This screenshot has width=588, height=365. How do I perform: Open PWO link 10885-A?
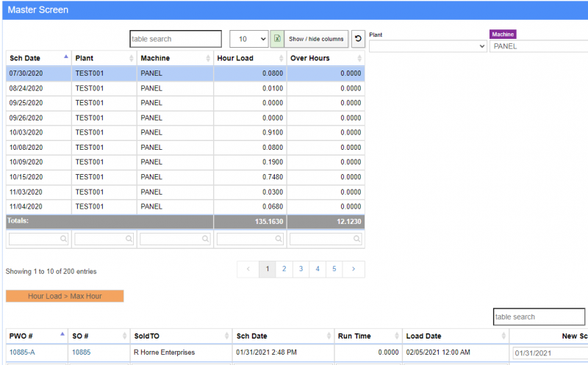(x=22, y=353)
